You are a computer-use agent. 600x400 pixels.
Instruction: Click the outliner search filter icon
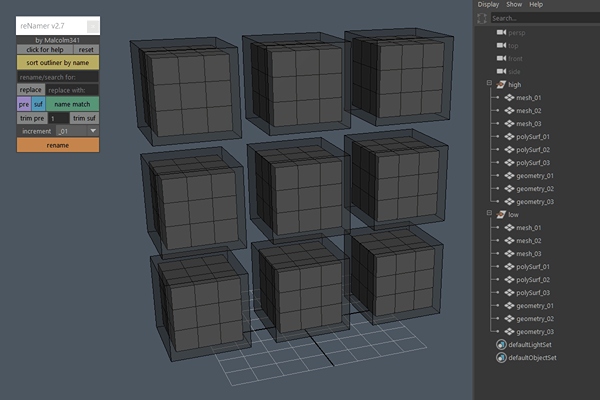click(483, 18)
